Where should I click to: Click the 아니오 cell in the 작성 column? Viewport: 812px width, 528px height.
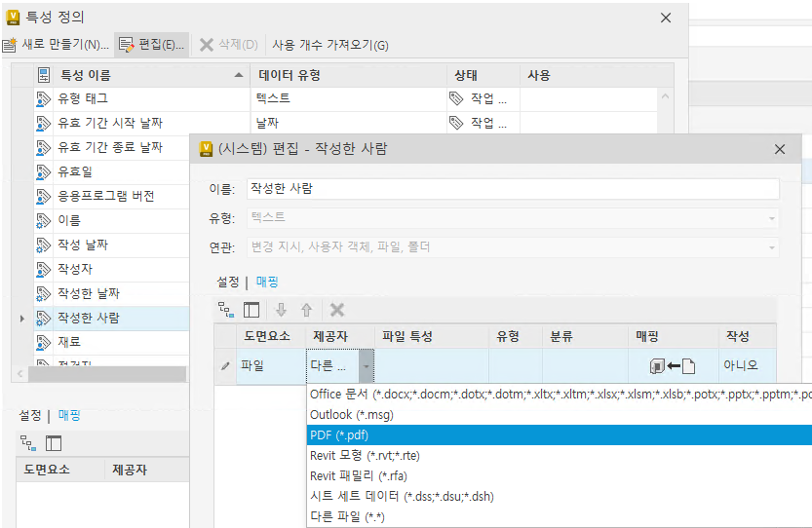[x=747, y=366]
